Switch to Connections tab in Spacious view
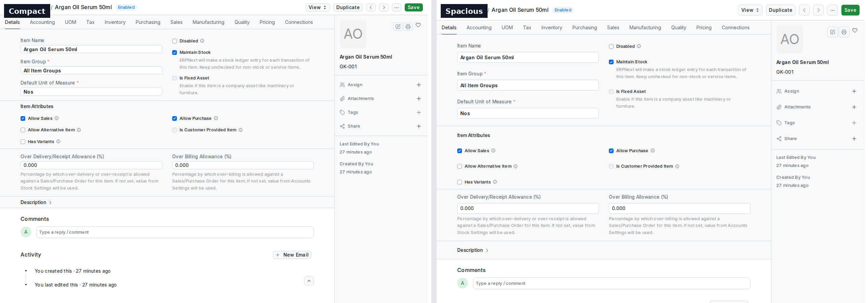This screenshot has height=303, width=868. click(x=736, y=28)
